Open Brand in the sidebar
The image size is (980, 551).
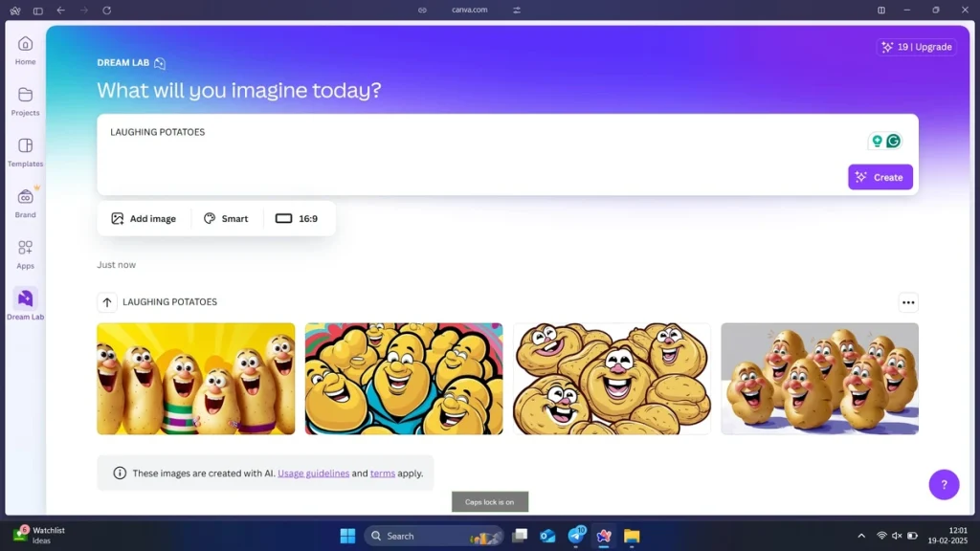pyautogui.click(x=25, y=204)
